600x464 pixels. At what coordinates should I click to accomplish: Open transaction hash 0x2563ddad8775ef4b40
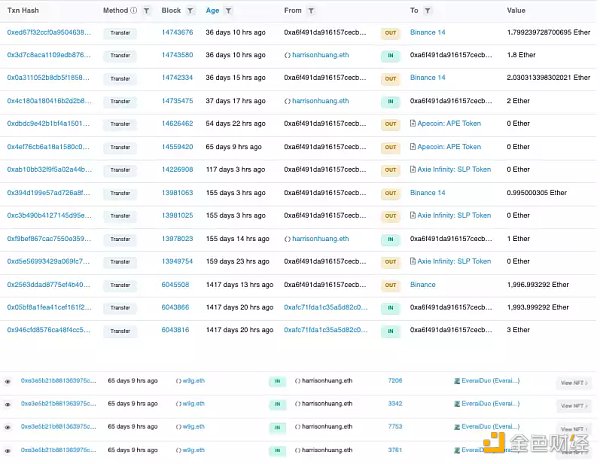click(x=49, y=285)
